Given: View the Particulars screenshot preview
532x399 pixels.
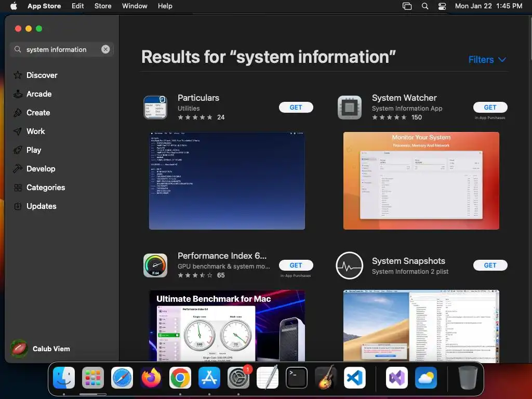Looking at the screenshot, I should [x=227, y=180].
